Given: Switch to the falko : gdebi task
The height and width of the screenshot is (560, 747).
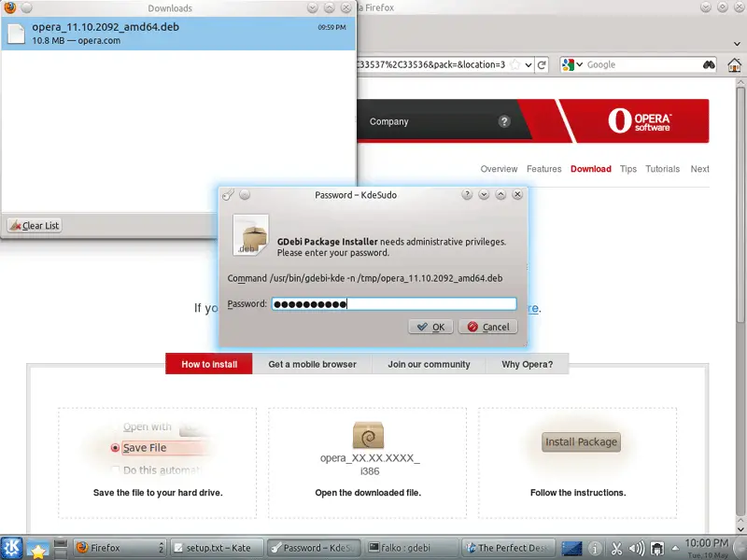Looking at the screenshot, I should point(410,548).
